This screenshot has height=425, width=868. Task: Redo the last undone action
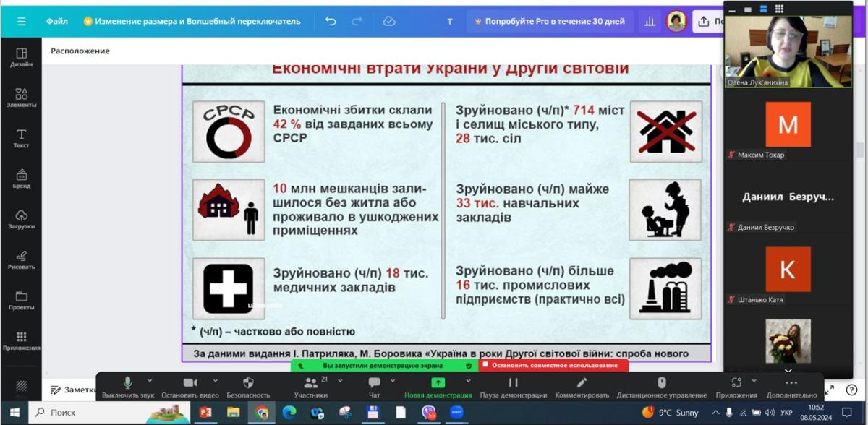[x=357, y=22]
